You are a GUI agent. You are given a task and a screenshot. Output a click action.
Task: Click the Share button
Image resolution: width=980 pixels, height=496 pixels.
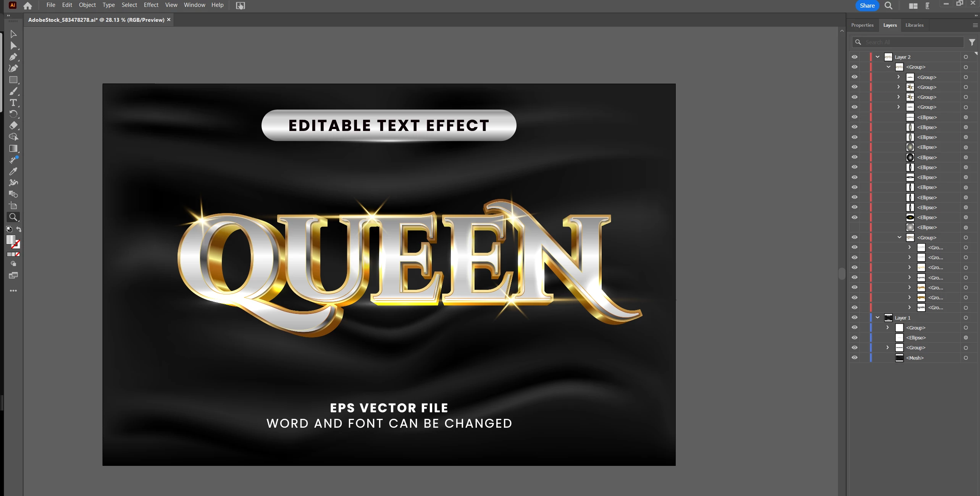click(x=867, y=5)
